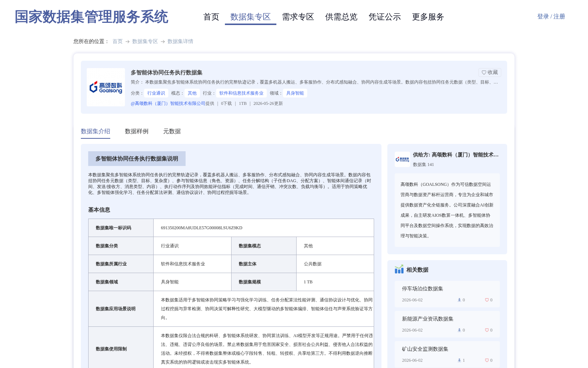Click the supplier name 供给方: 高颂数科
The height and width of the screenshot is (368, 588).
pyautogui.click(x=456, y=155)
